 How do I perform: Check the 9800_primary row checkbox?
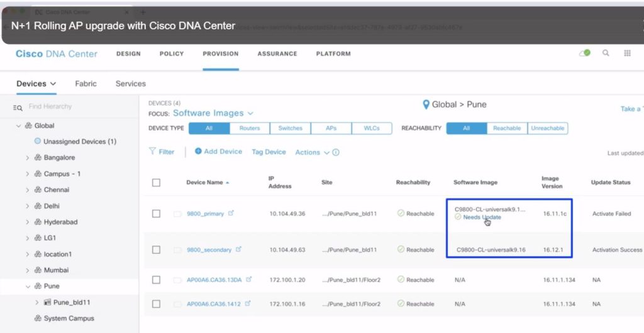(x=156, y=214)
